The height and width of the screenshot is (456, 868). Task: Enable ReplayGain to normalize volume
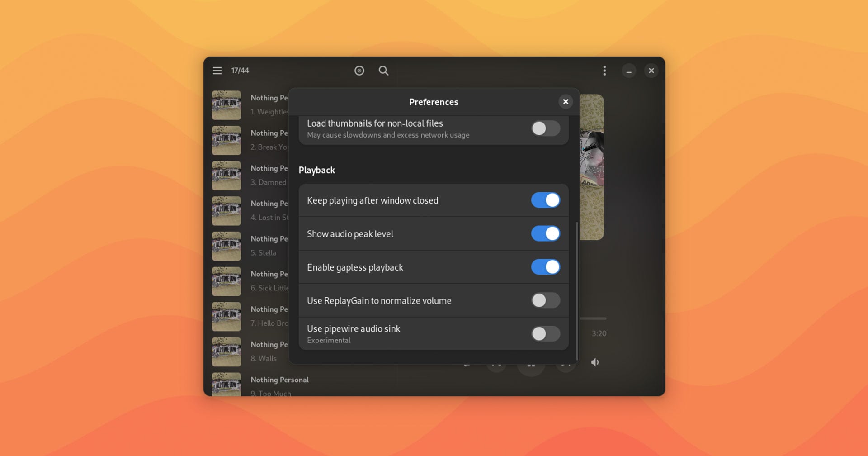click(x=546, y=300)
